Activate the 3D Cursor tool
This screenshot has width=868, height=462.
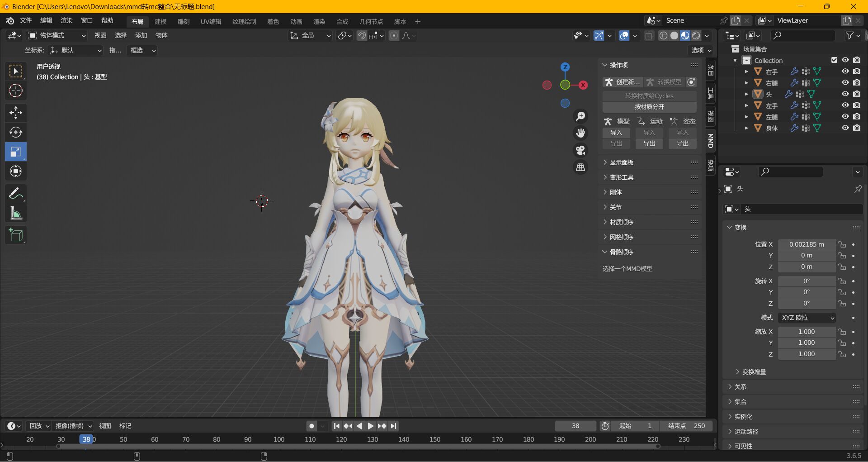[x=16, y=91]
